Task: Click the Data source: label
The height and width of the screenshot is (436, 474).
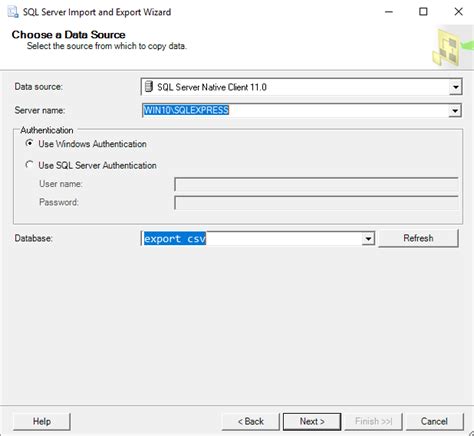Action: [38, 87]
